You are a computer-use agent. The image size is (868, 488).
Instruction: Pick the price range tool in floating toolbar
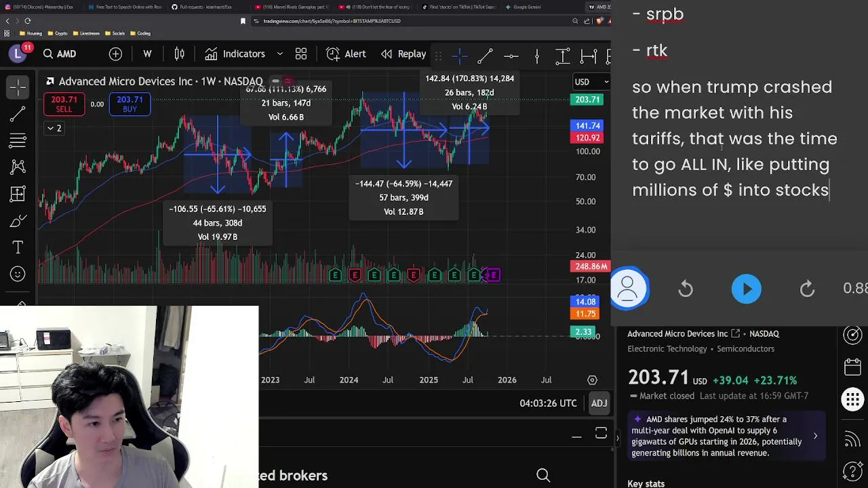[563, 56]
